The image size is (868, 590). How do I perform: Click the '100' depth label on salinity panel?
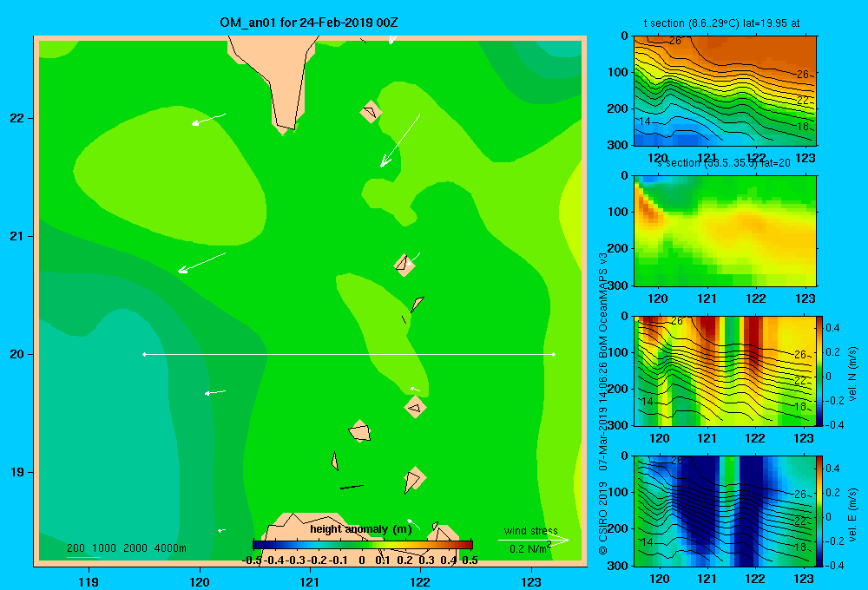point(619,212)
